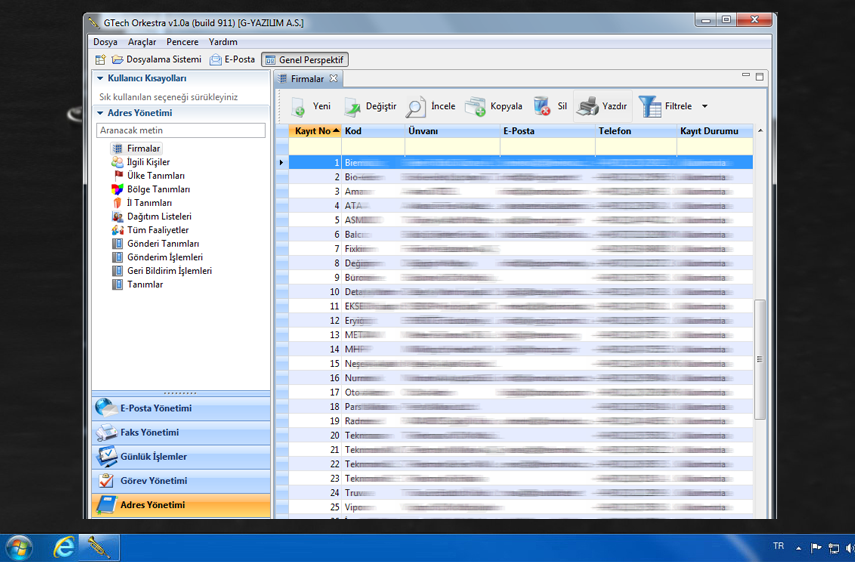The image size is (855, 562).
Task: Sort by Kayıt No column header
Action: click(314, 131)
